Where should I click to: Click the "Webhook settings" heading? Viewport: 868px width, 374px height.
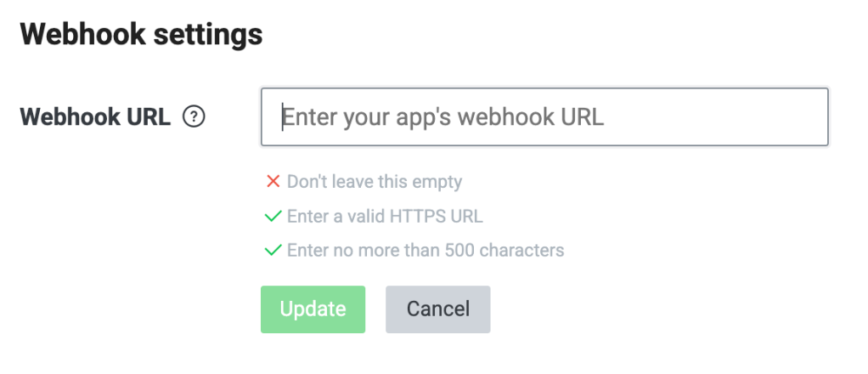tap(141, 36)
